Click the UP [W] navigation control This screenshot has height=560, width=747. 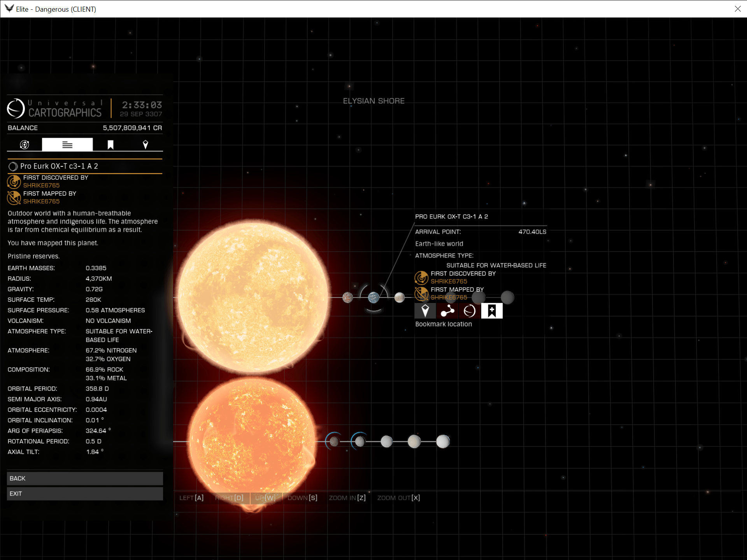pos(265,498)
